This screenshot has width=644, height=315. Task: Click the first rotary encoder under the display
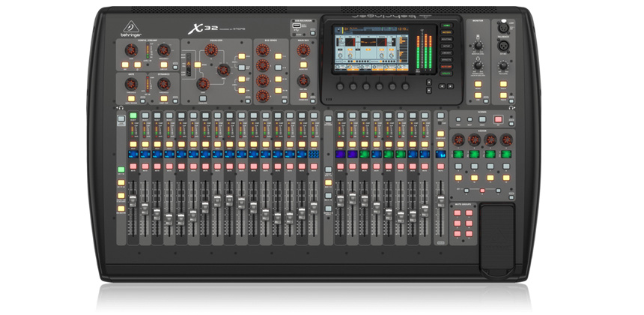[x=340, y=86]
